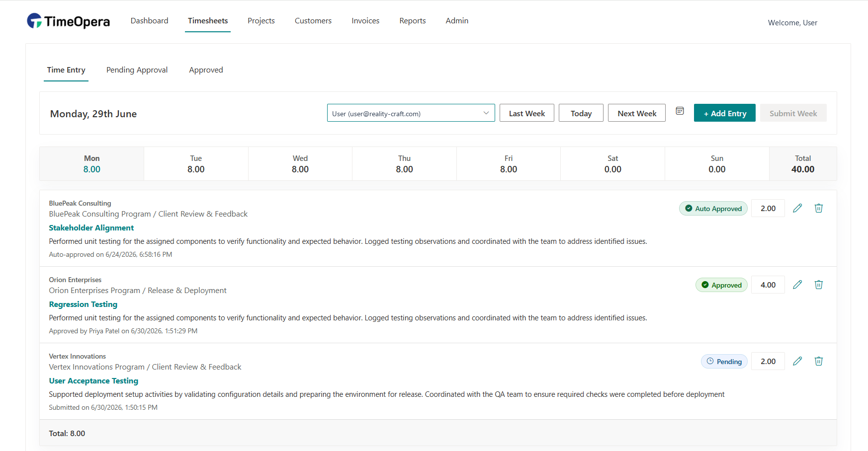Select the Fri day column
The height and width of the screenshot is (451, 868).
[509, 164]
